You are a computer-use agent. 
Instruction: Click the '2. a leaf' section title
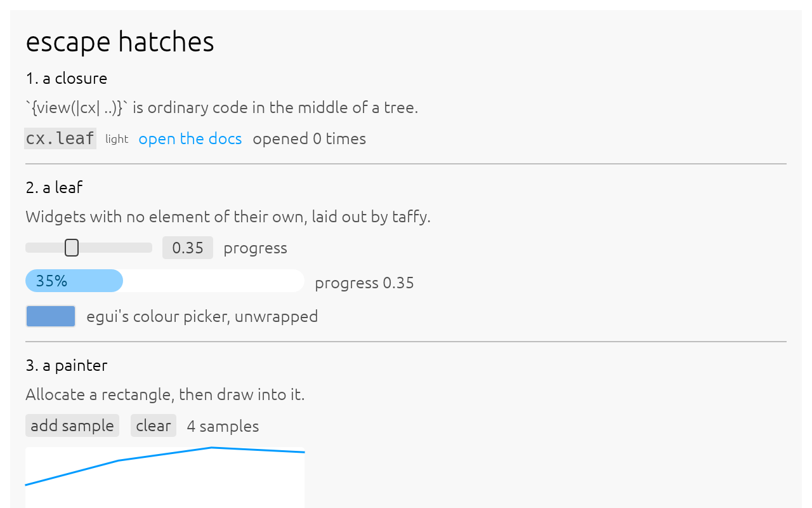[54, 187]
